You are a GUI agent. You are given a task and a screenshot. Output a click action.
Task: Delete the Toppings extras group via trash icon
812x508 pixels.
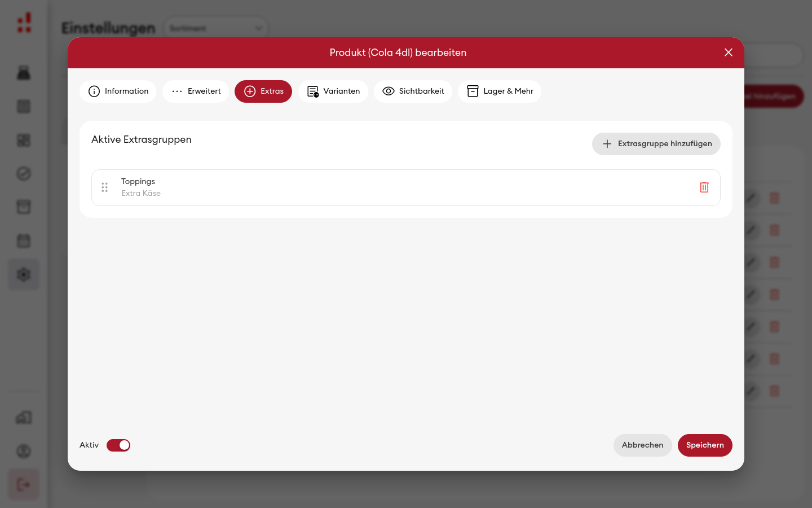coord(704,187)
